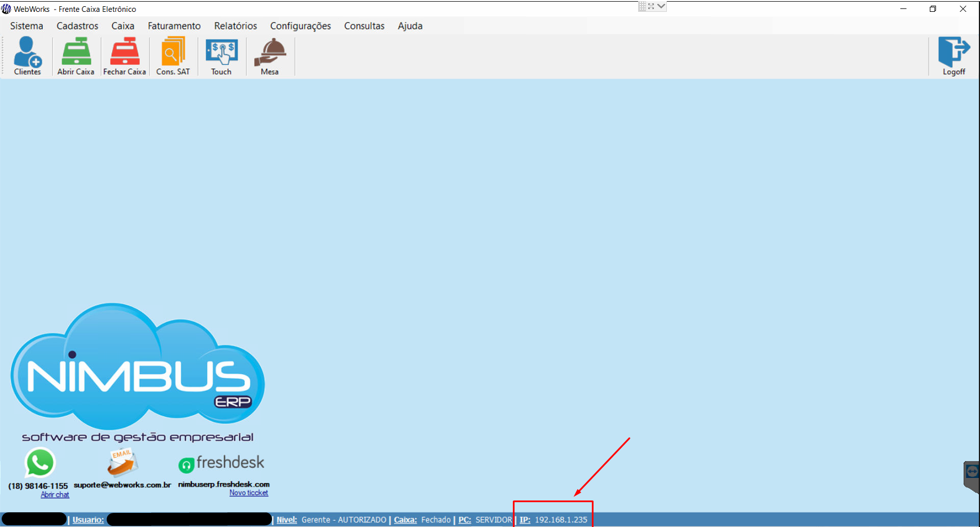
Task: Click the Fechado cash status value
Action: click(436, 520)
